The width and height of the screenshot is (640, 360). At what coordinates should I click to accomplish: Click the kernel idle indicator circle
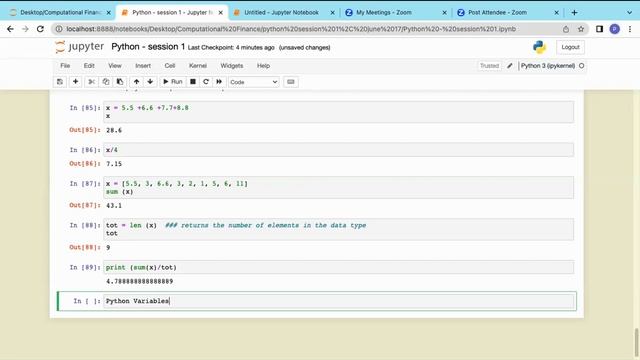pos(582,66)
